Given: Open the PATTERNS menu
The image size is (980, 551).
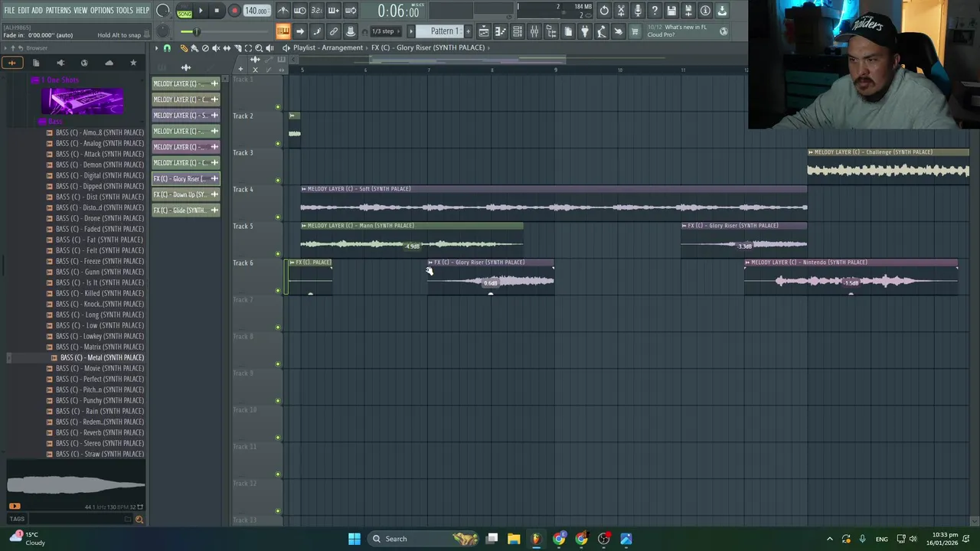Looking at the screenshot, I should [x=58, y=10].
